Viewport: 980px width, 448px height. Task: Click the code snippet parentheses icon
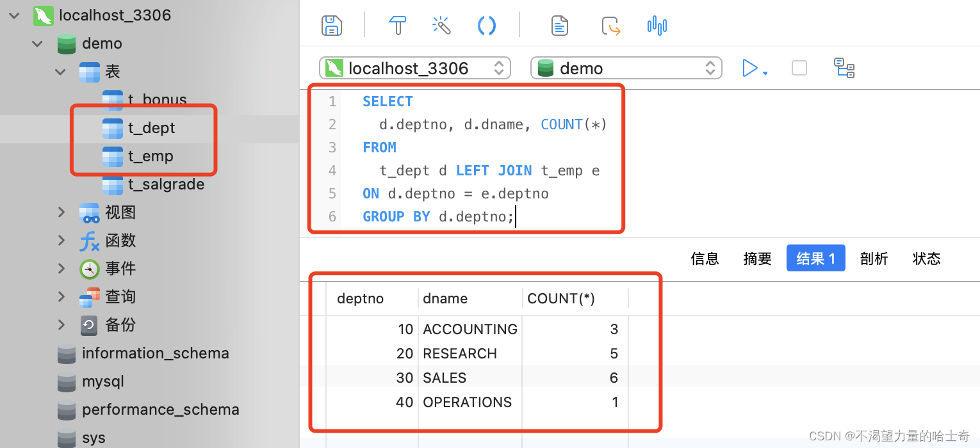(x=487, y=26)
